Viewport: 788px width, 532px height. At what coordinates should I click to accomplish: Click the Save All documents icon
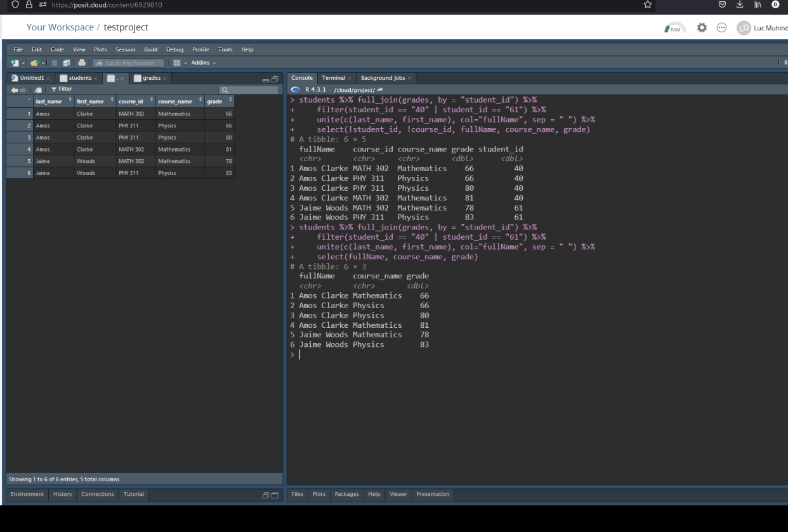tap(66, 63)
